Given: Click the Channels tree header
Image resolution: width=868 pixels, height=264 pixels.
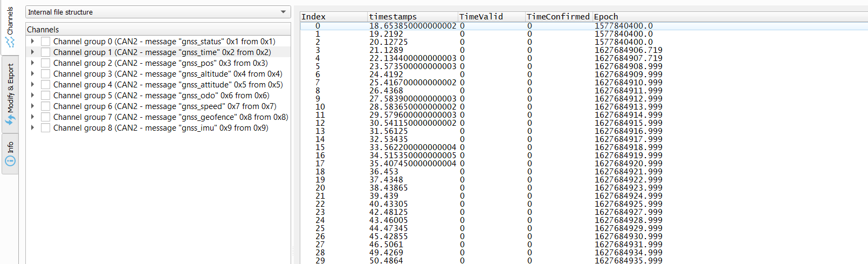Looking at the screenshot, I should point(158,29).
